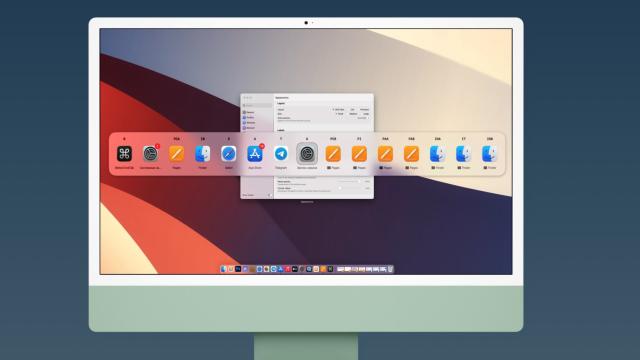Switch to Telegram in app switcher
The image size is (640, 360).
281,154
